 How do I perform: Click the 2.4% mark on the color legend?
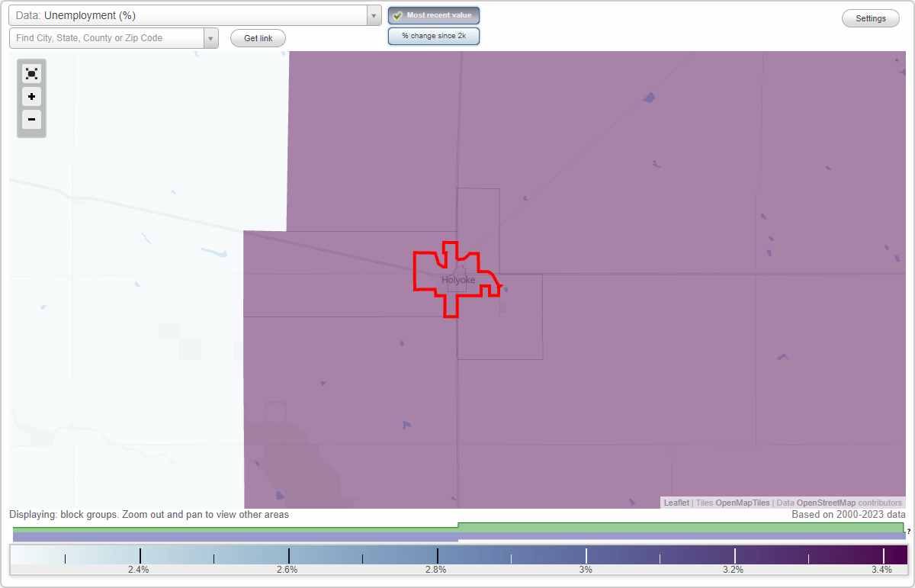[x=139, y=570]
